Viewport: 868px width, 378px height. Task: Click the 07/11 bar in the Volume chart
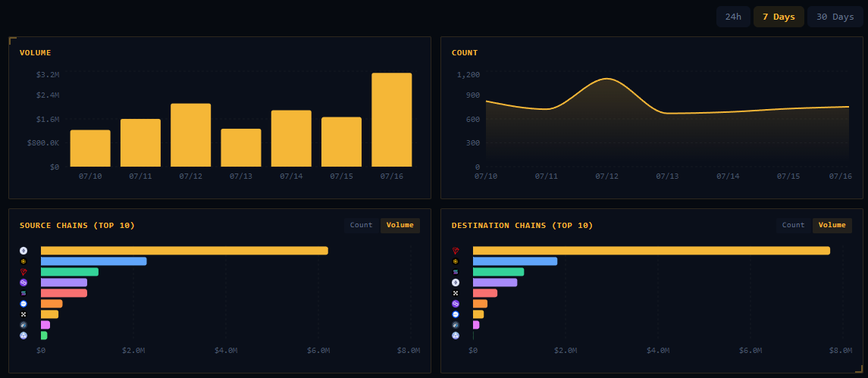pyautogui.click(x=140, y=142)
